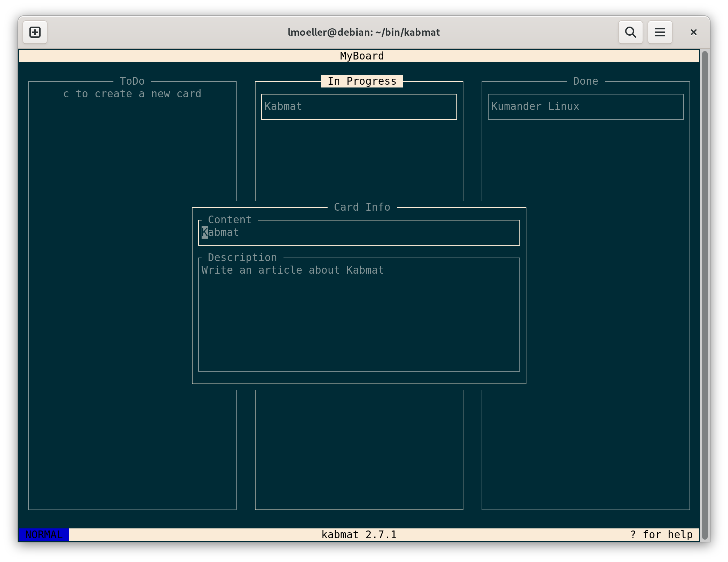Select the ToDo column header
728x562 pixels.
coord(132,81)
